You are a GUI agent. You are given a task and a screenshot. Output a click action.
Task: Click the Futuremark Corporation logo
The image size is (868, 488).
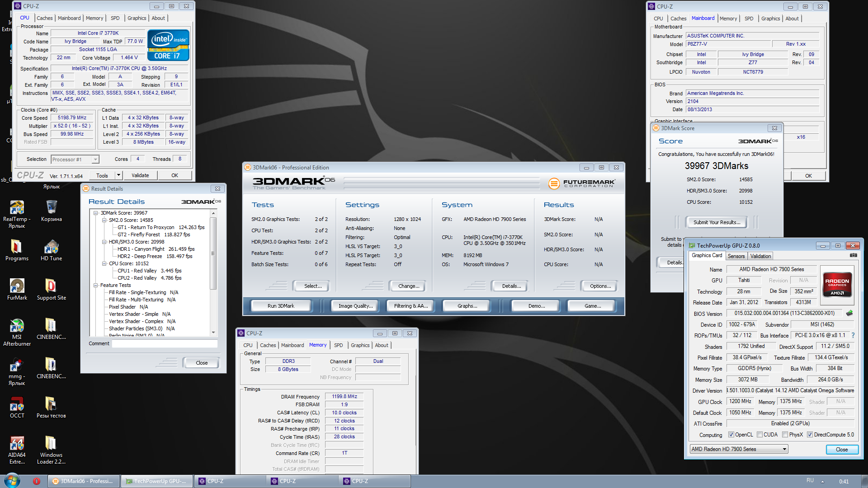pos(581,183)
